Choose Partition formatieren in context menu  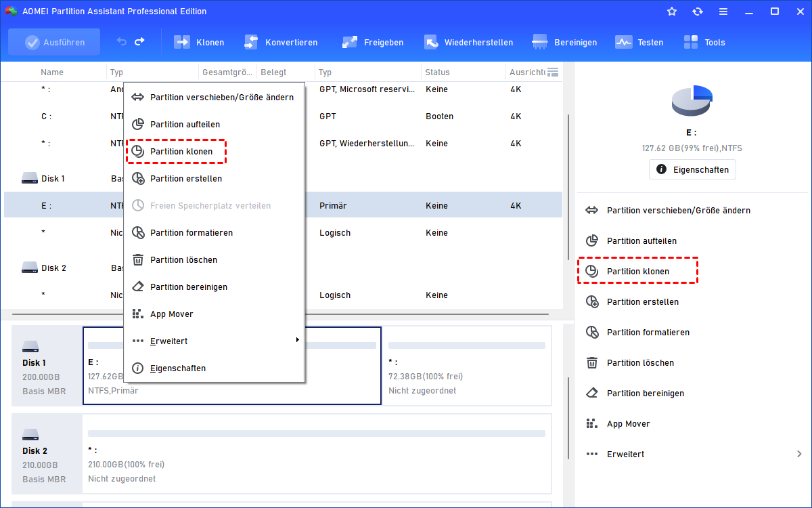[215, 233]
